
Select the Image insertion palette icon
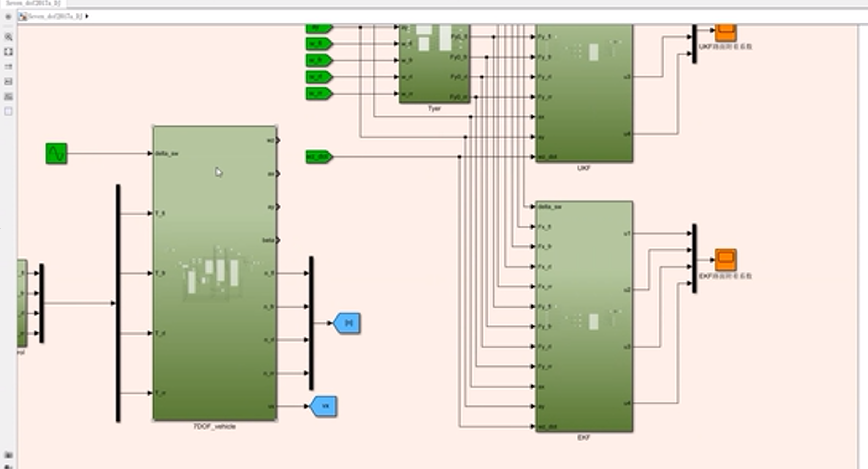[9, 96]
